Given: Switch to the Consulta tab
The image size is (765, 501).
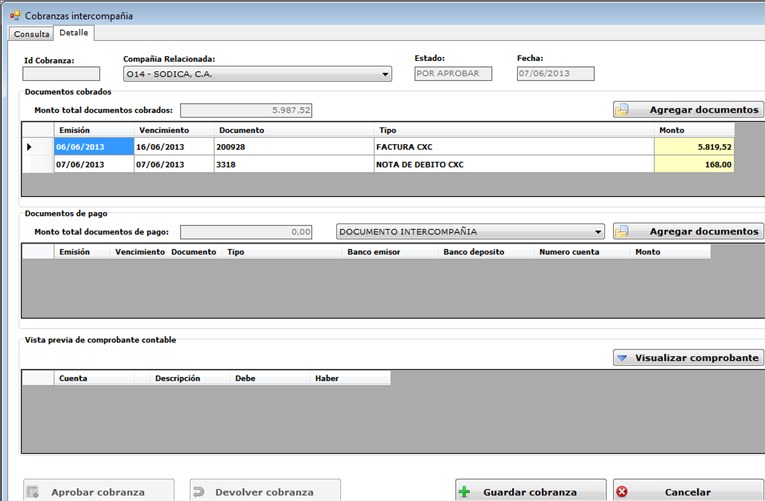Looking at the screenshot, I should [32, 34].
